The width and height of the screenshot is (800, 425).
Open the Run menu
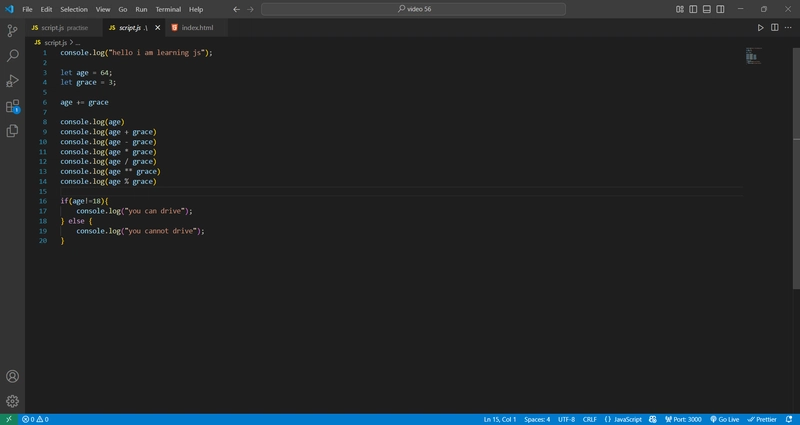141,9
